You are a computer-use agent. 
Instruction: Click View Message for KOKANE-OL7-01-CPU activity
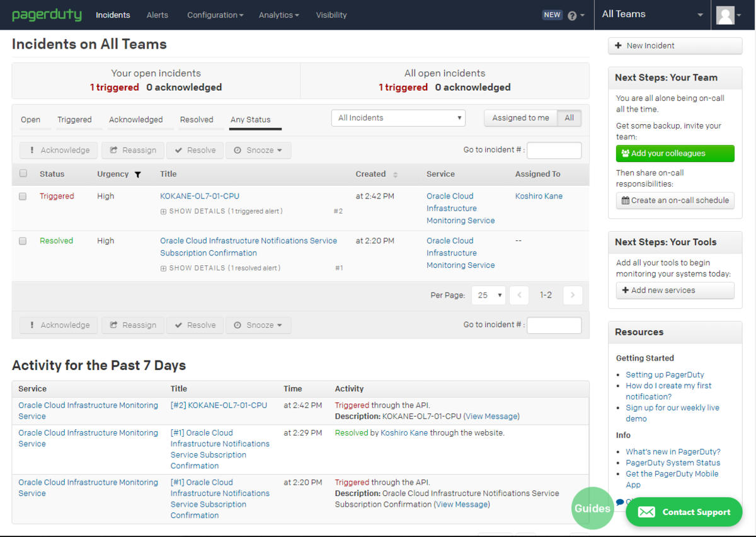coord(491,417)
